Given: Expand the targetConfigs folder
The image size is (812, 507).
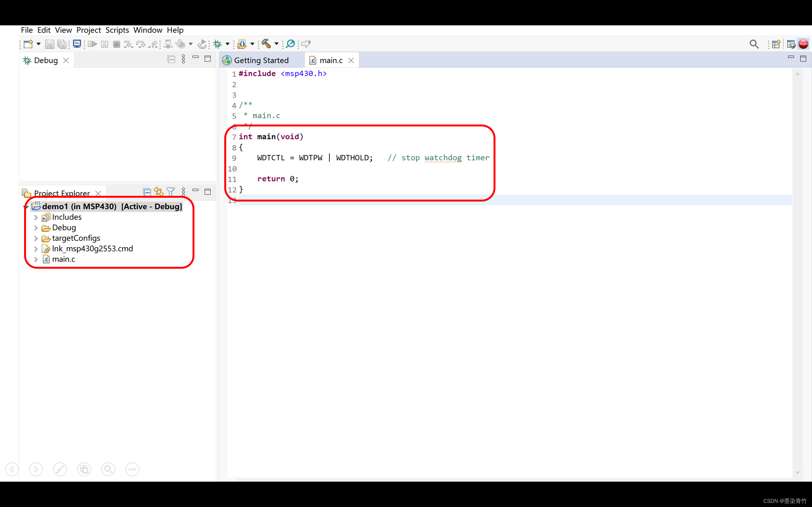Looking at the screenshot, I should pyautogui.click(x=36, y=238).
